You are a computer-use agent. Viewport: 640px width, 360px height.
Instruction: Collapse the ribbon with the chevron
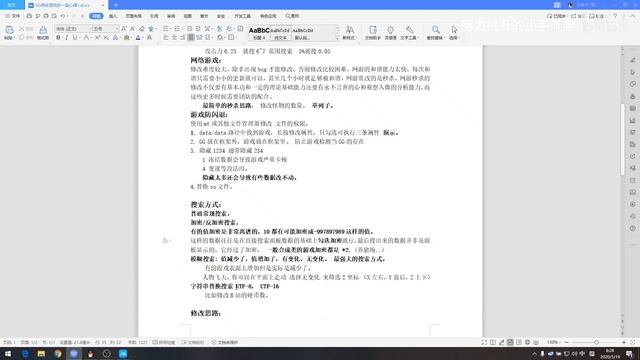point(632,16)
